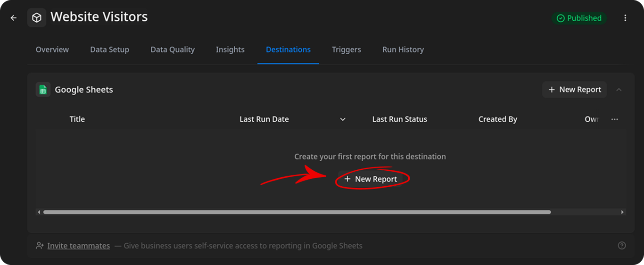Collapse the Google Sheets section
The width and height of the screenshot is (644, 265).
(x=619, y=90)
